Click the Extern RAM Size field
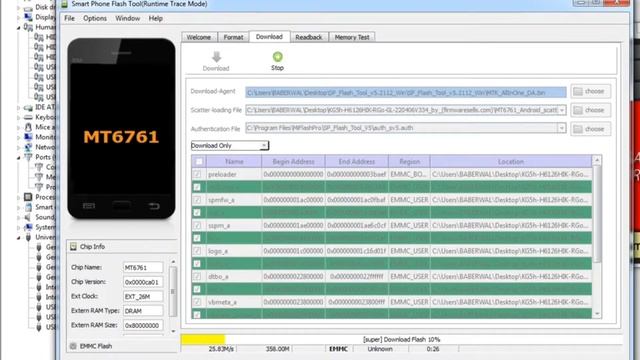640x360 pixels. pos(143,325)
